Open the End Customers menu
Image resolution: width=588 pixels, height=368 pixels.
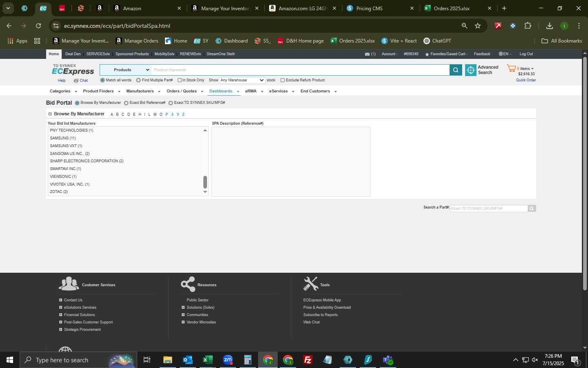point(318,91)
